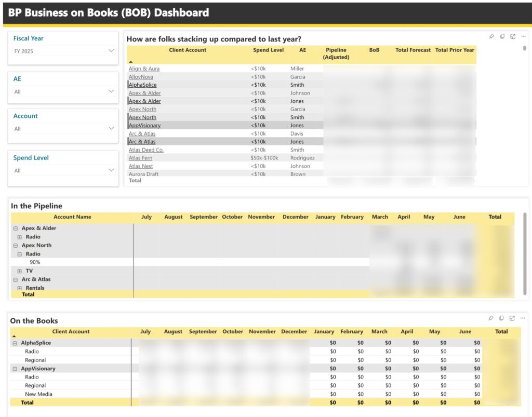This screenshot has width=532, height=417.
Task: Sort by the AE column header
Action: click(x=303, y=50)
